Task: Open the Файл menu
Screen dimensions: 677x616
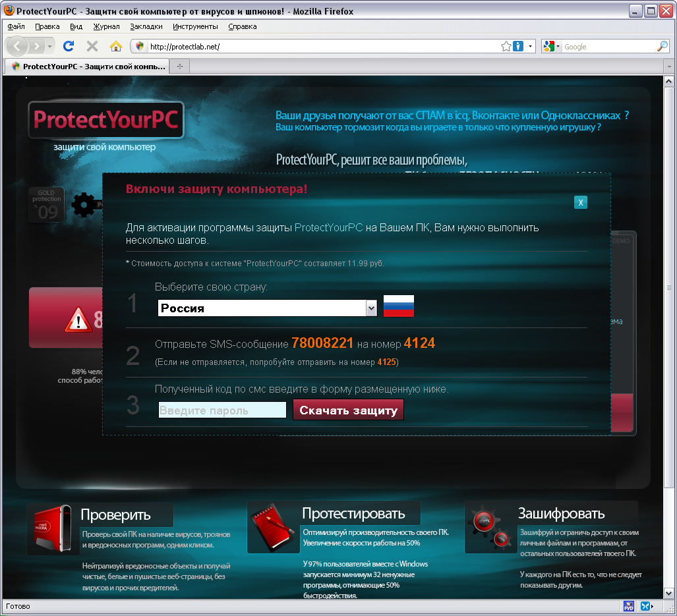Action: (x=16, y=26)
